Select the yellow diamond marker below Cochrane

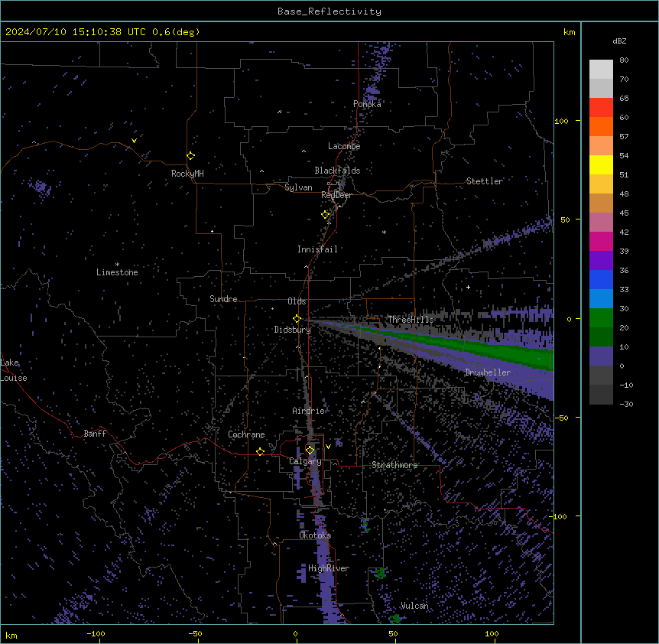(x=260, y=452)
